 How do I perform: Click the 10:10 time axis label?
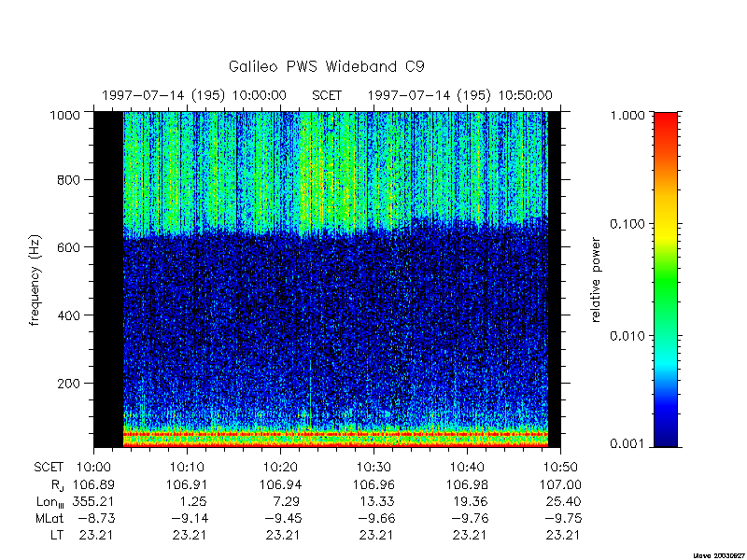(x=188, y=468)
